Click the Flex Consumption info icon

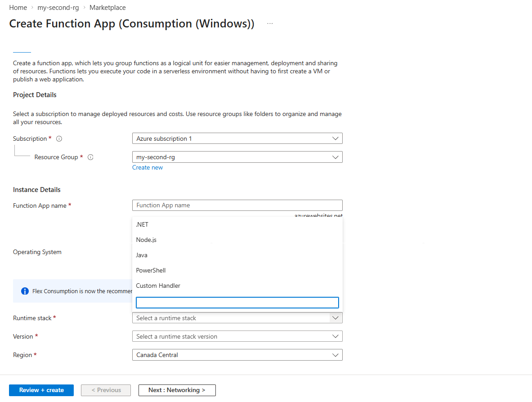[x=25, y=291]
